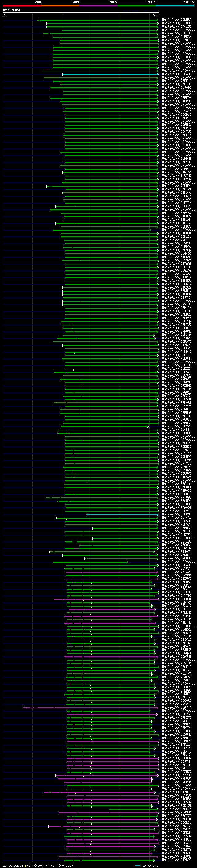Screen dimensions: 197x868
Task: Open hit UniRef100_Q8TX01
Action: pyautogui.click(x=177, y=572)
